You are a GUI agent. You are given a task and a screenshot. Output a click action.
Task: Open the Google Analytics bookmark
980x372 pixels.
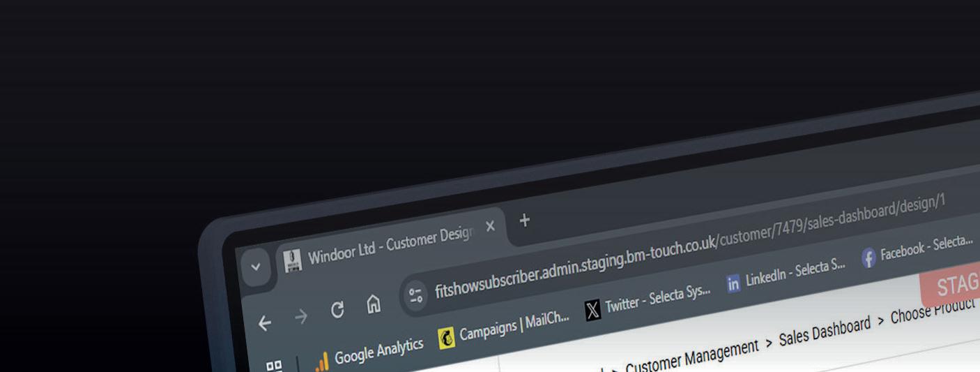[x=369, y=354]
